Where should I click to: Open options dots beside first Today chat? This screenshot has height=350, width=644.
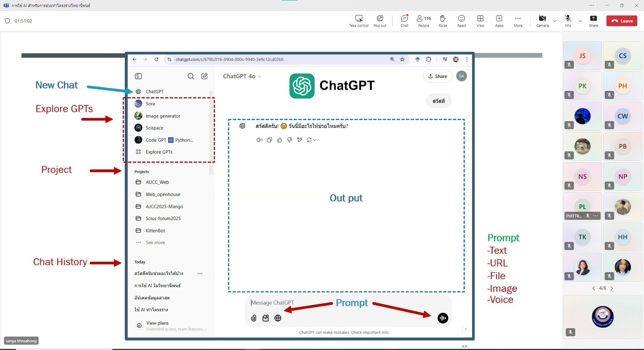200,274
